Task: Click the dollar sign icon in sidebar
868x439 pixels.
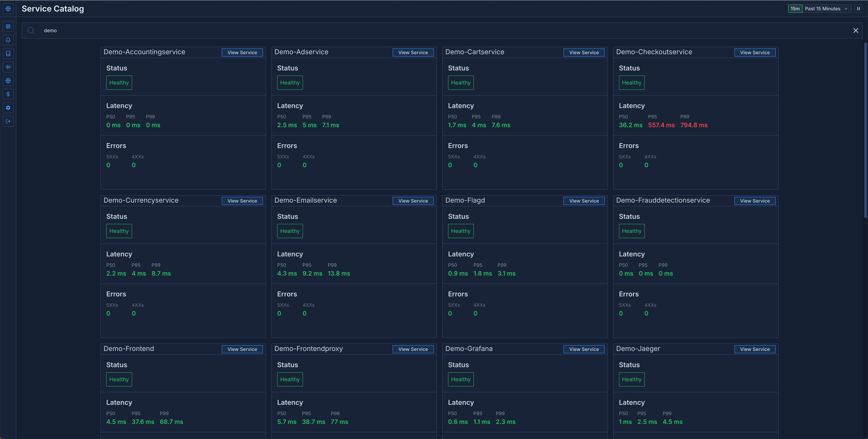Action: 8,94
